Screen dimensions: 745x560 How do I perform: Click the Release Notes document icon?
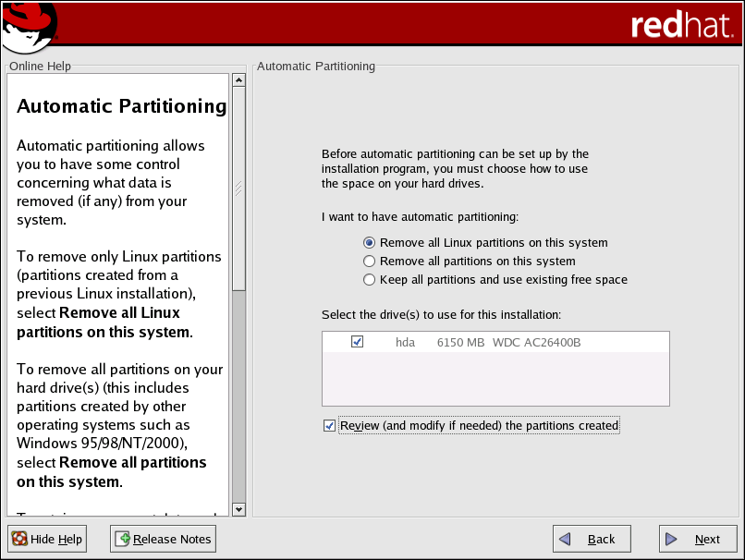(122, 539)
